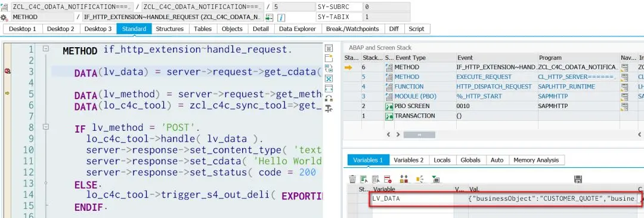
Task: Click the new tool icon in the vertical toolbar
Action: point(329,58)
